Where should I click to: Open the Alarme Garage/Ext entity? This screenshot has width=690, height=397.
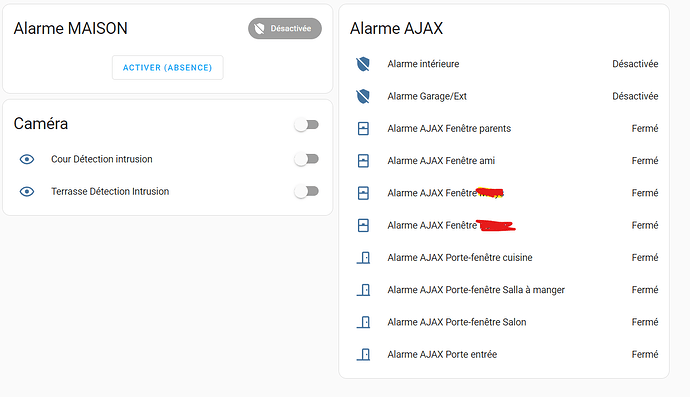pos(504,96)
